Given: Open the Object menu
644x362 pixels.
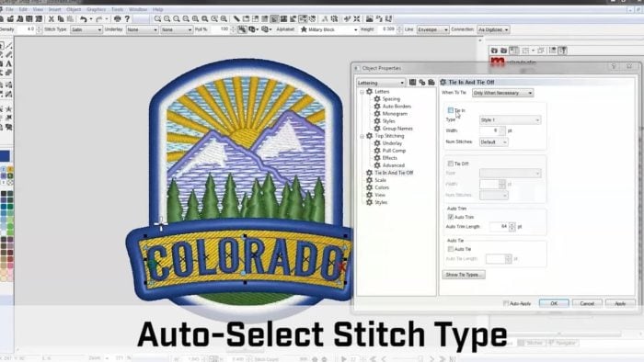Looking at the screenshot, I should click(x=74, y=9).
